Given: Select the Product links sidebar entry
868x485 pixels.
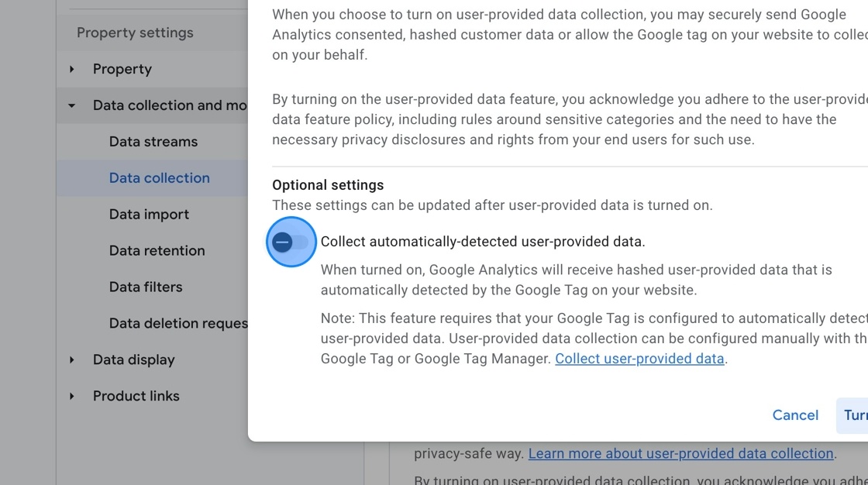Looking at the screenshot, I should 136,396.
